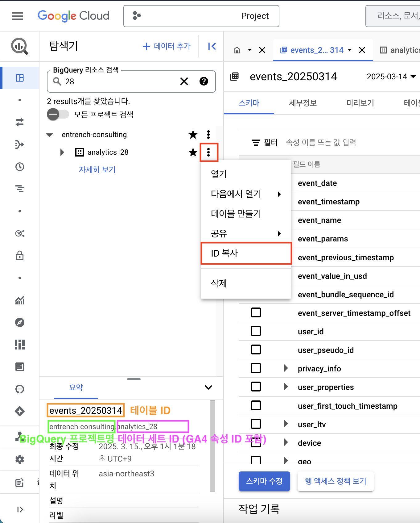Clear the search text with the X icon
Screen dimensions: 420x523
pyautogui.click(x=184, y=82)
